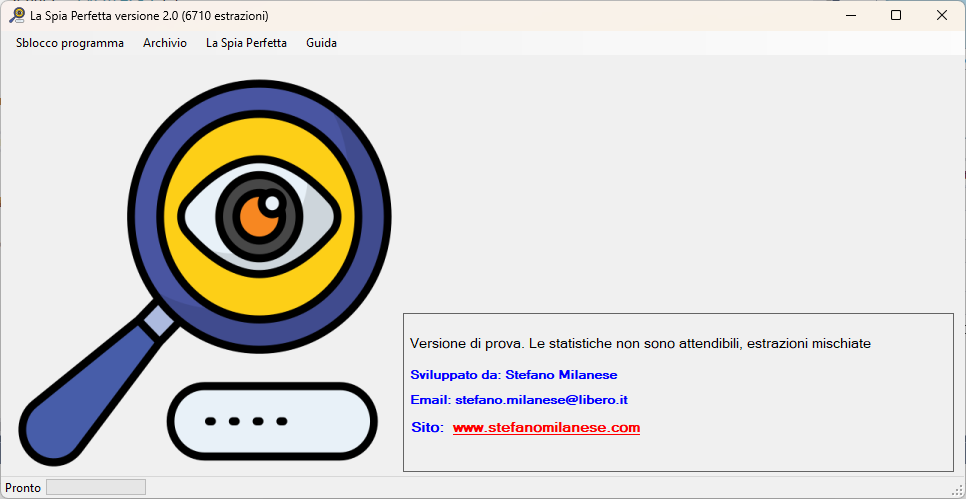Open the La Spia Perfetta menu

tap(246, 43)
